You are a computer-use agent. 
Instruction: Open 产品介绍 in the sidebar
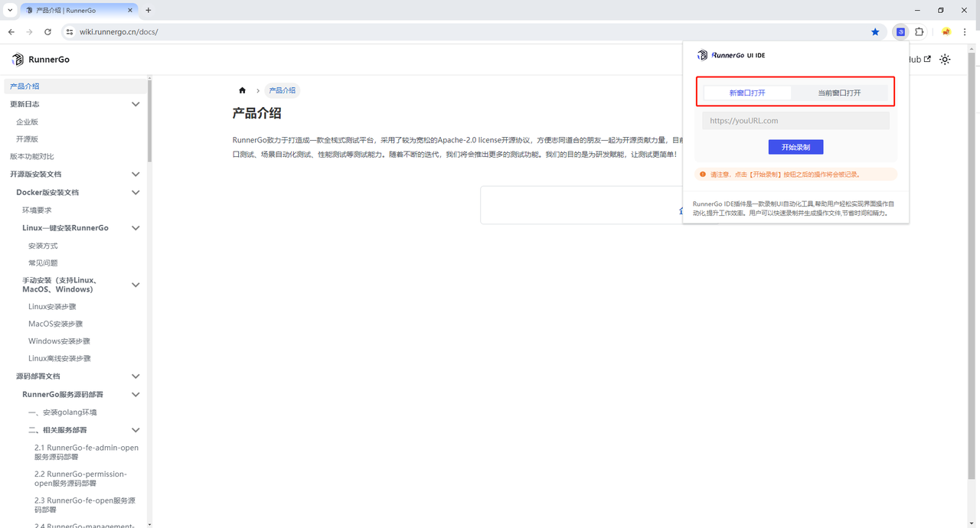(24, 86)
